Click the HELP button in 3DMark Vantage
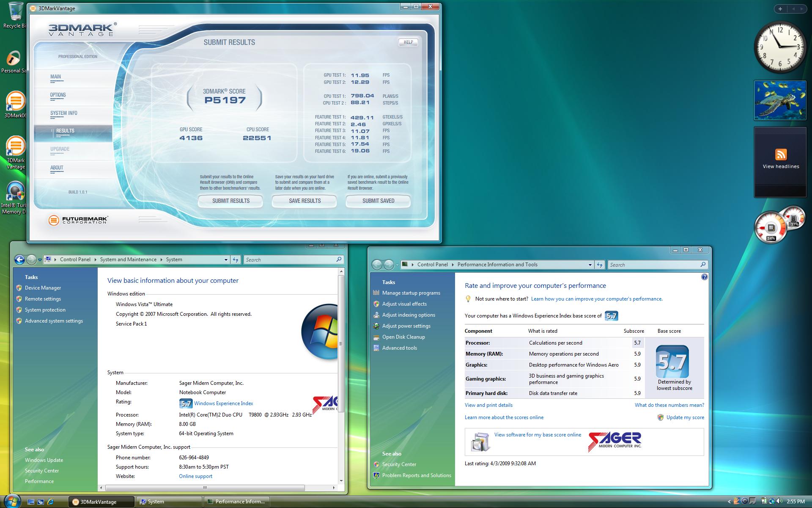 [x=408, y=42]
